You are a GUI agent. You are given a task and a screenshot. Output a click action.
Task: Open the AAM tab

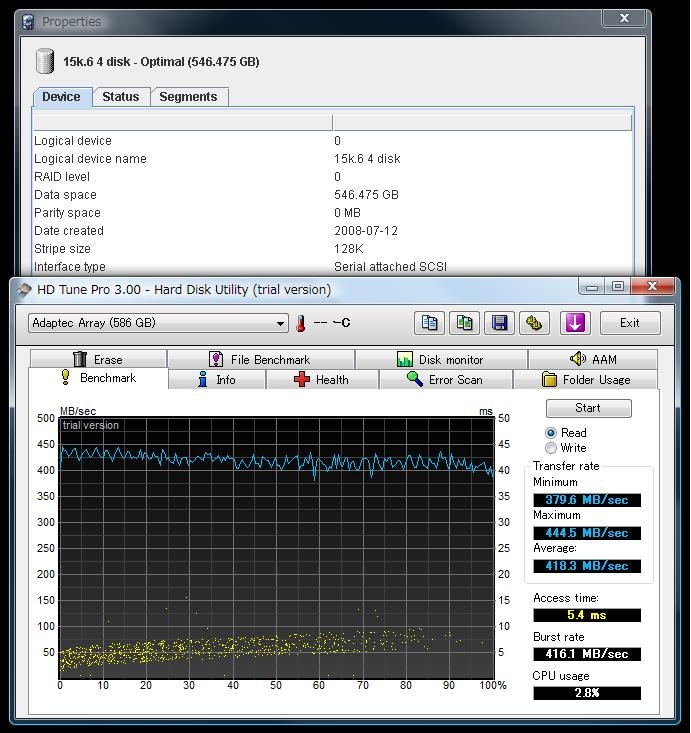(x=593, y=359)
